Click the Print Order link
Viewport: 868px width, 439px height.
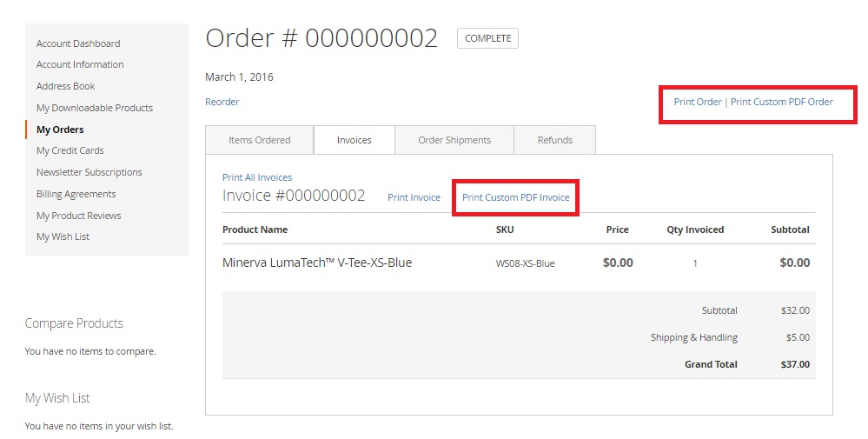tap(698, 102)
